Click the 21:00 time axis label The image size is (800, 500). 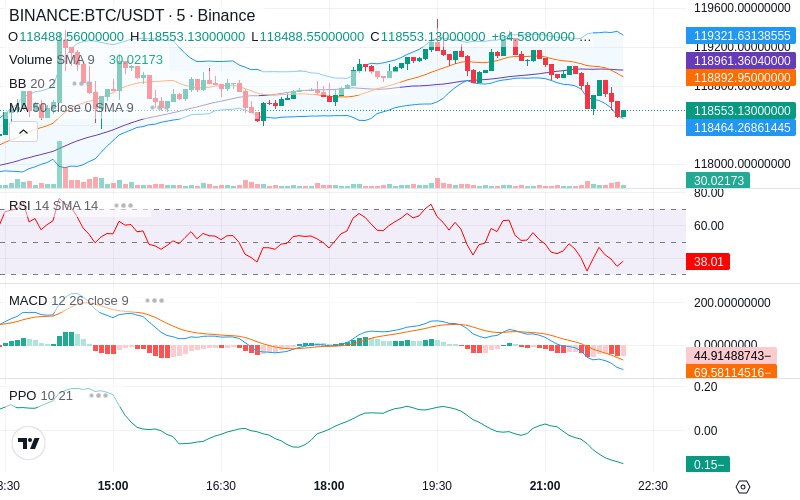click(545, 486)
